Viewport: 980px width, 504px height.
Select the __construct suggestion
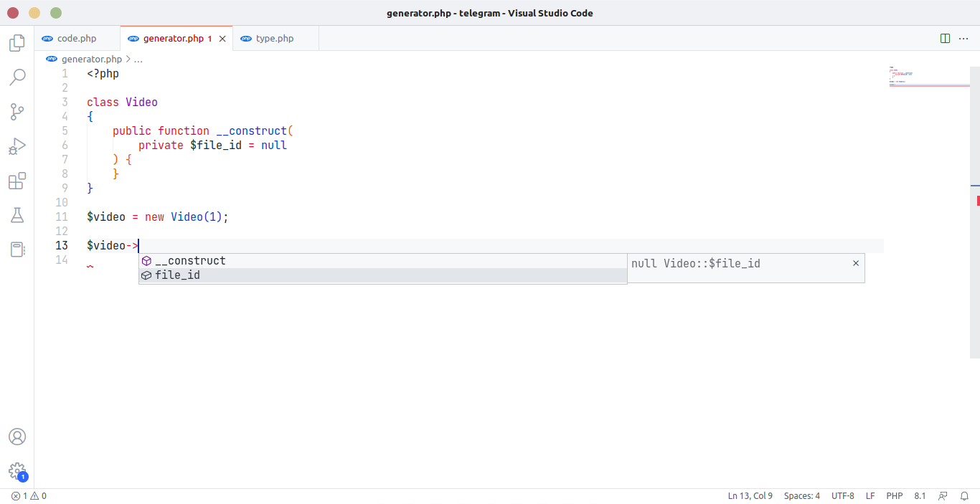pyautogui.click(x=190, y=261)
